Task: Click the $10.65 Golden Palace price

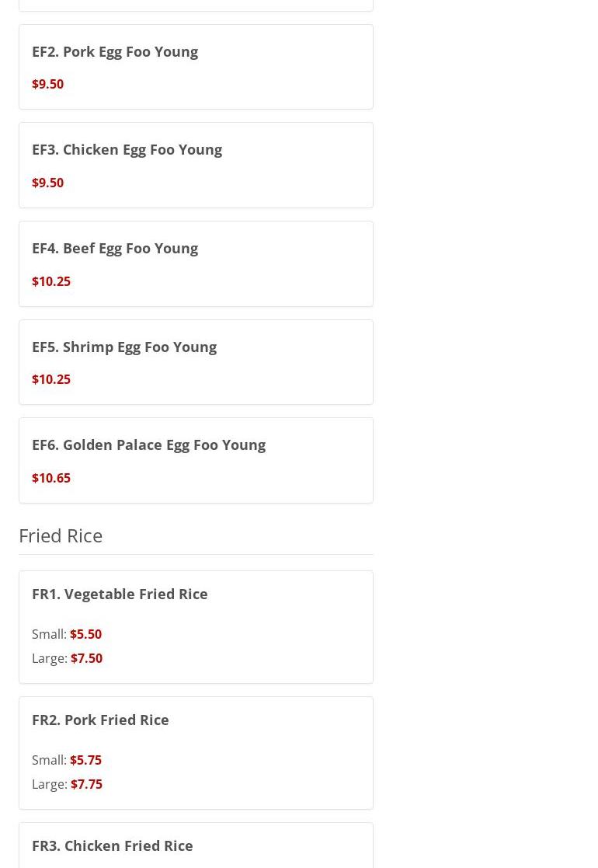Action: point(51,478)
